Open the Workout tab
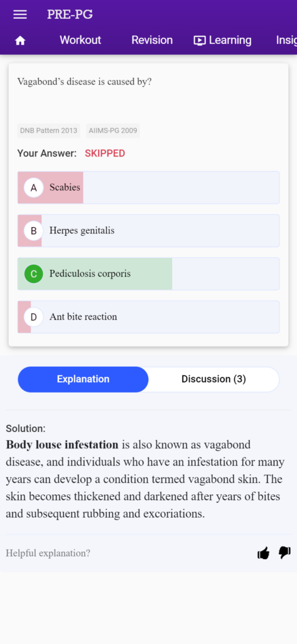This screenshot has height=644, width=297. click(80, 40)
